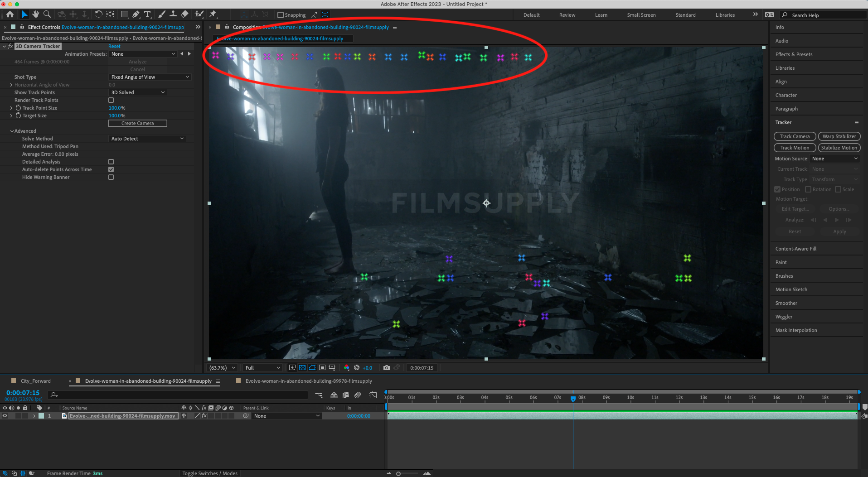The height and width of the screenshot is (477, 868).
Task: Select the Clone Stamp tool
Action: tap(173, 14)
